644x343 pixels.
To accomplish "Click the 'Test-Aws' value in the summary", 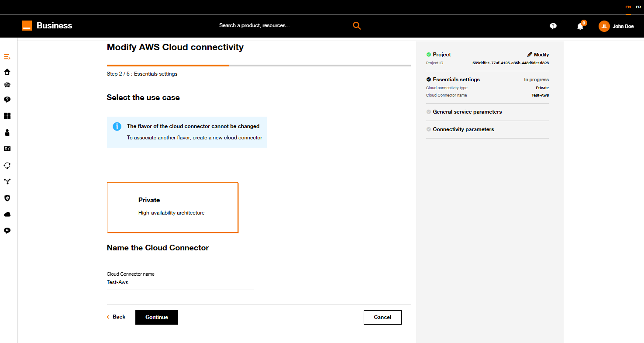I will pos(540,95).
